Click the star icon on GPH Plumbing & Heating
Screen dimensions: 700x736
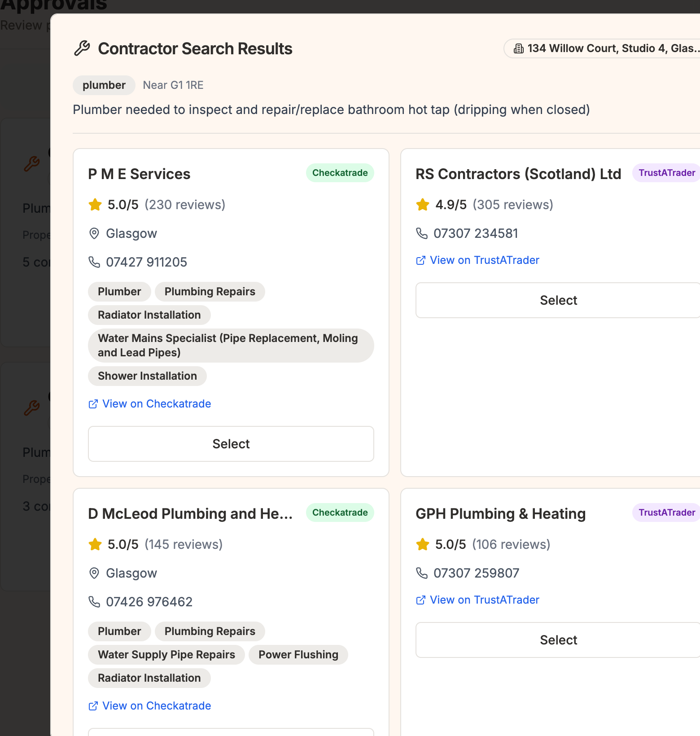click(423, 544)
